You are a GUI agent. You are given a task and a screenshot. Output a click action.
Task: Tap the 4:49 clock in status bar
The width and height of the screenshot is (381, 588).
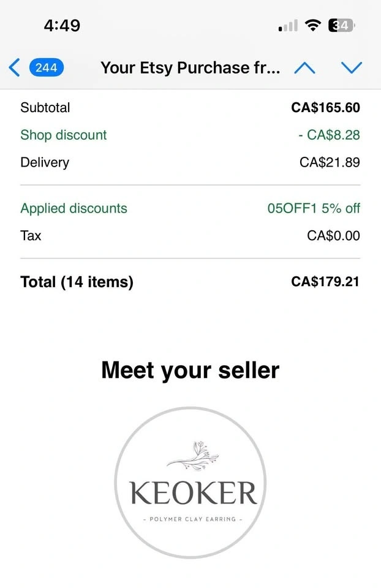click(62, 26)
